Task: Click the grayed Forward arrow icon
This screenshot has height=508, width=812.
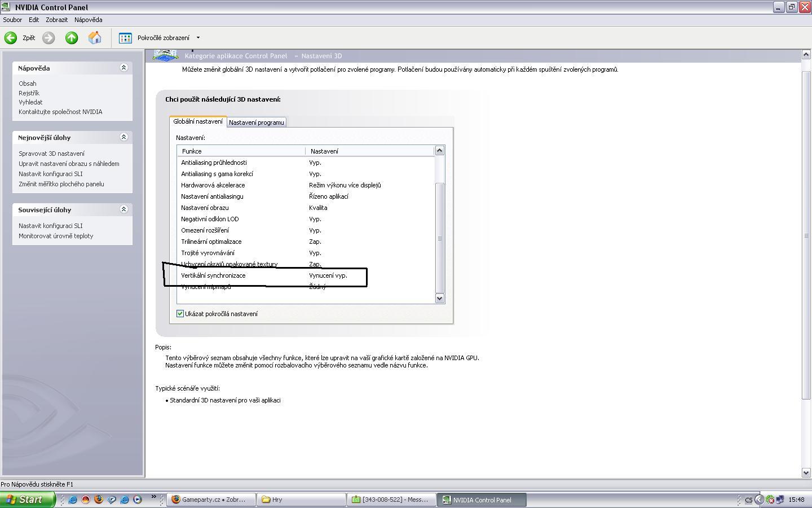Action: [x=48, y=38]
